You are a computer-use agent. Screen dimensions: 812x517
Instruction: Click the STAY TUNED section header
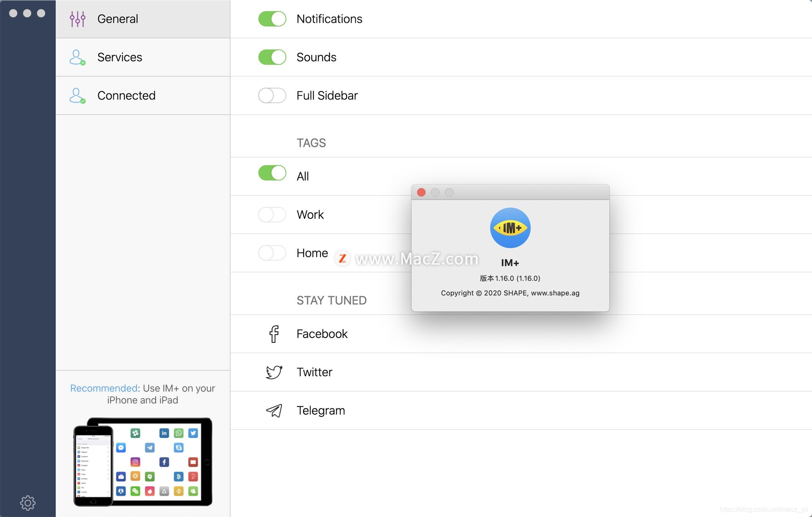(x=332, y=300)
